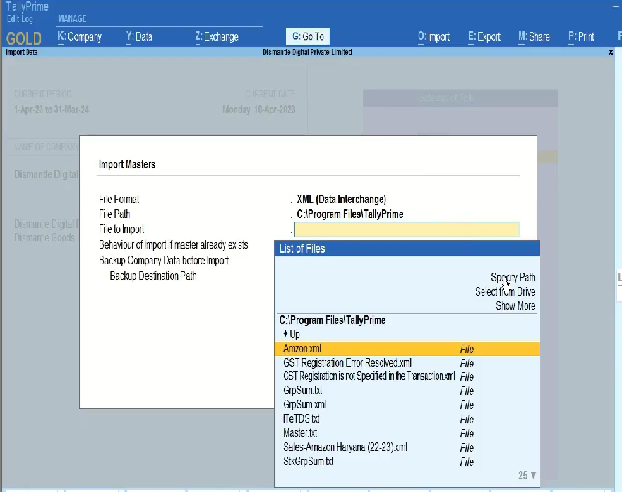This screenshot has height=492, width=622.
Task: Click the File to Import input field
Action: coord(407,229)
